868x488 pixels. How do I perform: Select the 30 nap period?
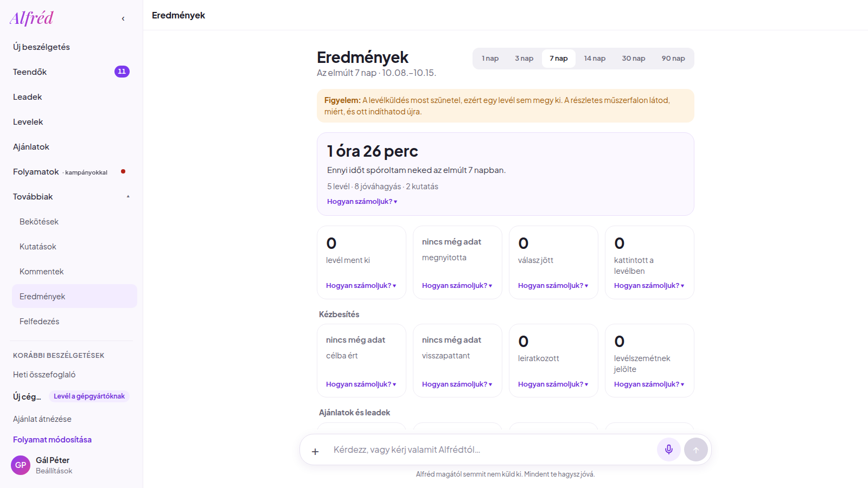(x=634, y=59)
